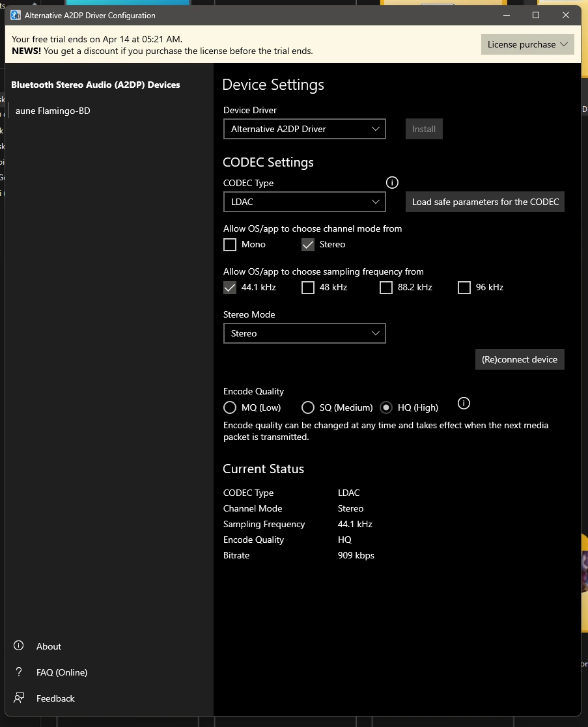The image size is (588, 727).
Task: Click the 44.1 kHz status value
Action: (x=356, y=524)
